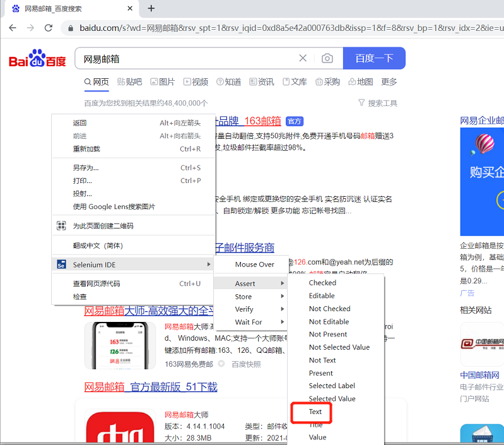Open 网易邮箱大师 result title link
This screenshot has height=445, width=504.
tap(149, 311)
